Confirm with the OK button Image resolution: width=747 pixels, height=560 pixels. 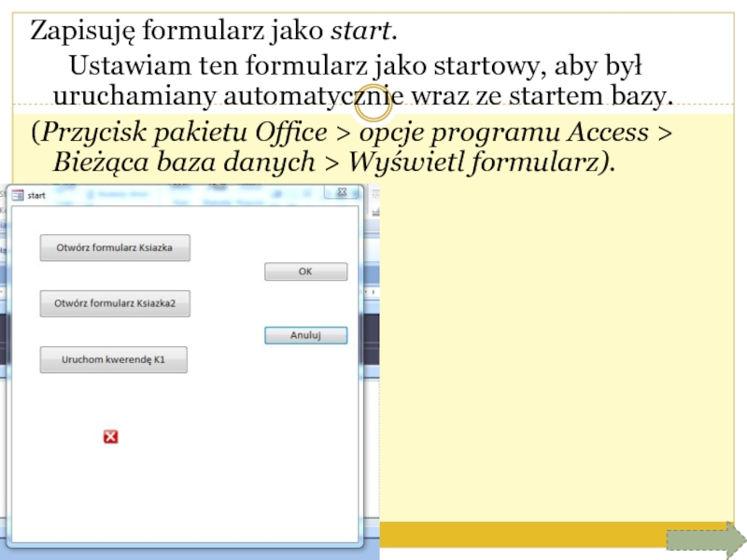(x=305, y=272)
